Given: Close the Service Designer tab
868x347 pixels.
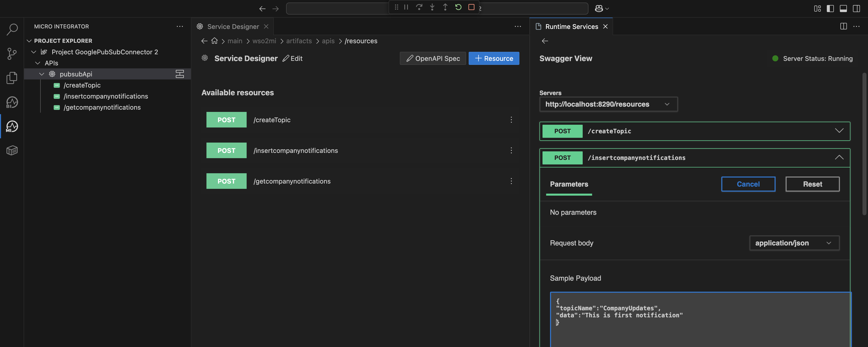Looking at the screenshot, I should pos(266,26).
